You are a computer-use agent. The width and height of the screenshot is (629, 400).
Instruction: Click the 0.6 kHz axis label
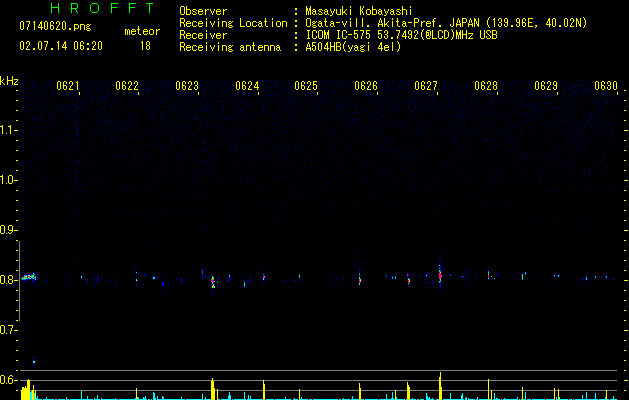(x=8, y=380)
